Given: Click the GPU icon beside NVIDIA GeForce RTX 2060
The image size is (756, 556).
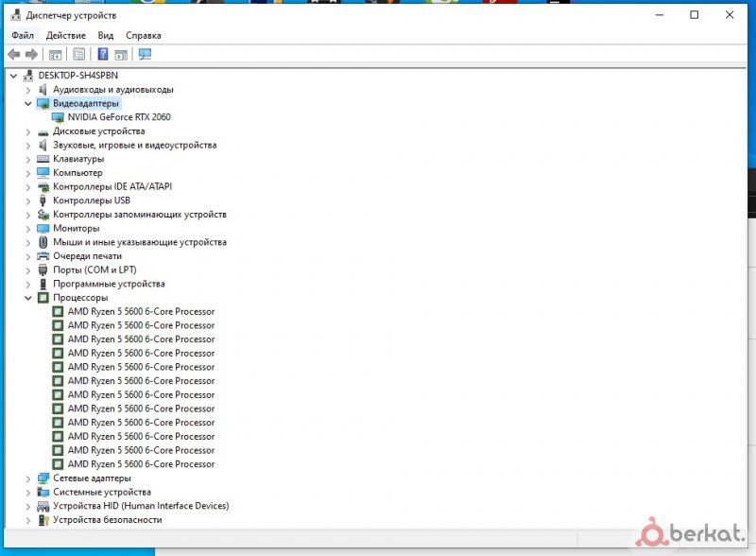Looking at the screenshot, I should coord(58,117).
